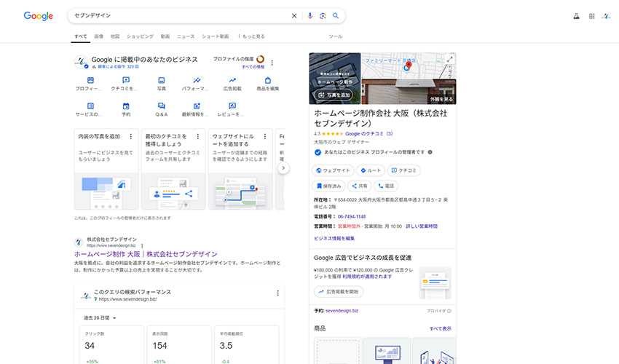Switch to the 地図 maps tab
The height and width of the screenshot is (364, 619).
click(x=115, y=36)
